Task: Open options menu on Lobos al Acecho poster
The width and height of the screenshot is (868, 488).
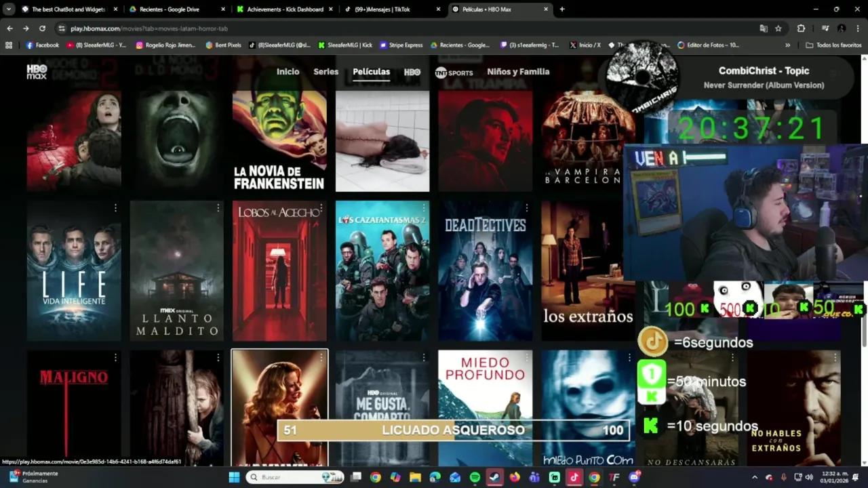Action: [x=321, y=207]
